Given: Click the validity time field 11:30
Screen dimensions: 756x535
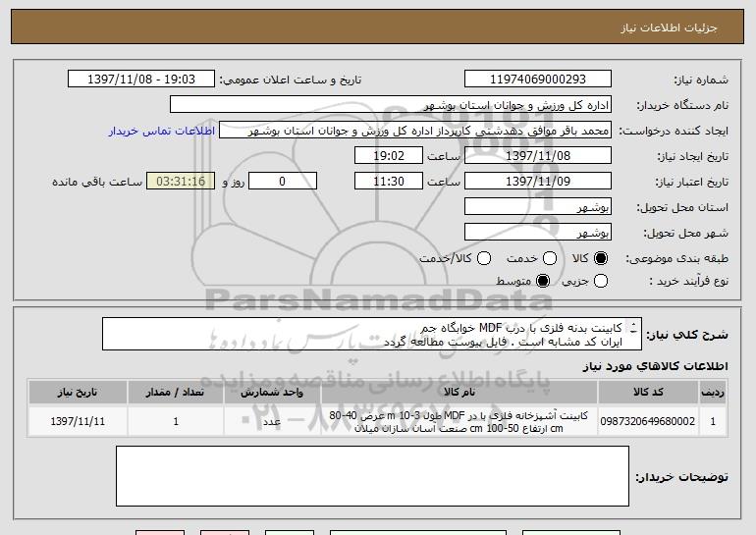Looking at the screenshot, I should point(389,182).
